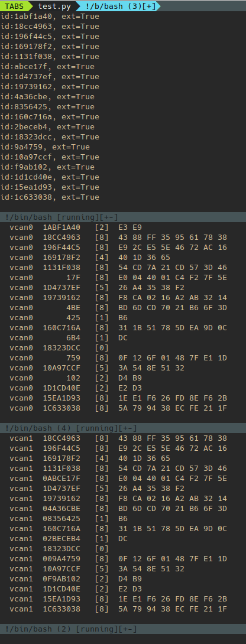Select the TABS label in tabline
Image resolution: width=246 pixels, height=644 pixels.
tap(14, 6)
